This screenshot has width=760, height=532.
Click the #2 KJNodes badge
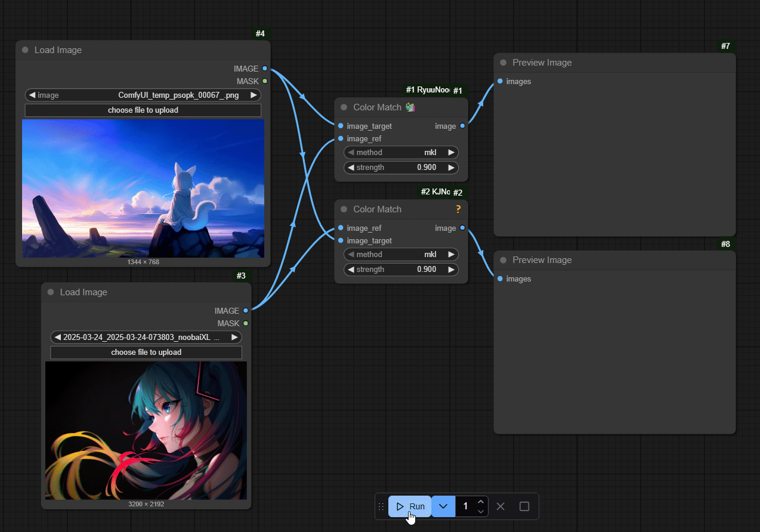[434, 192]
